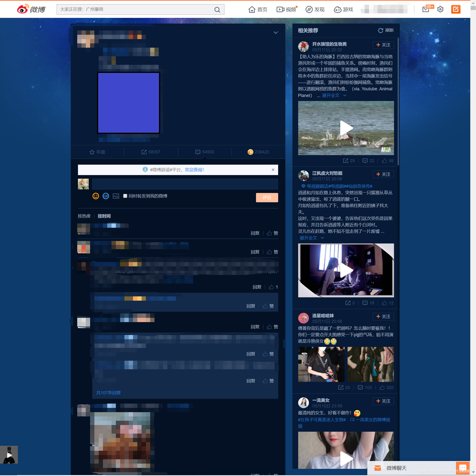This screenshot has width=476, height=476.
Task: Click the emoji smiley icon in comment box
Action: pos(96,196)
